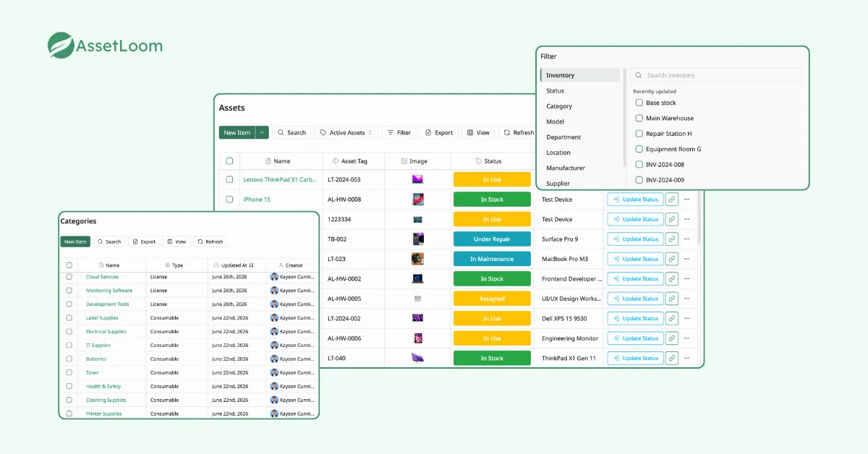Screen dimensions: 868x454
Task: Click New Item button in Categories
Action: 75,241
